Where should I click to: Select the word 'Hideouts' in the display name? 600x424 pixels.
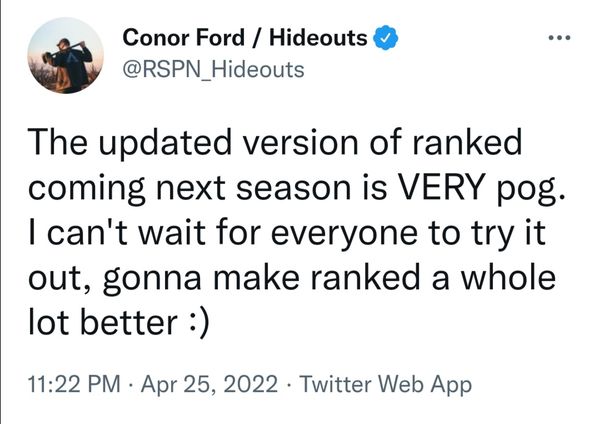point(318,38)
